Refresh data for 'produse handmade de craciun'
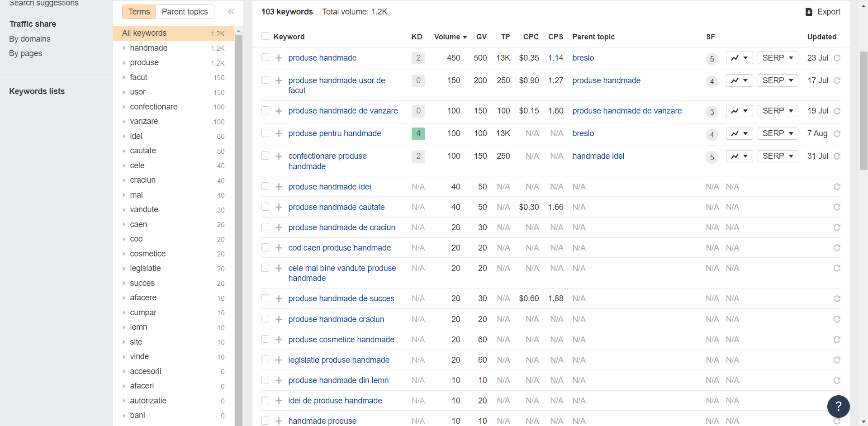This screenshot has height=426, width=868. click(x=837, y=227)
